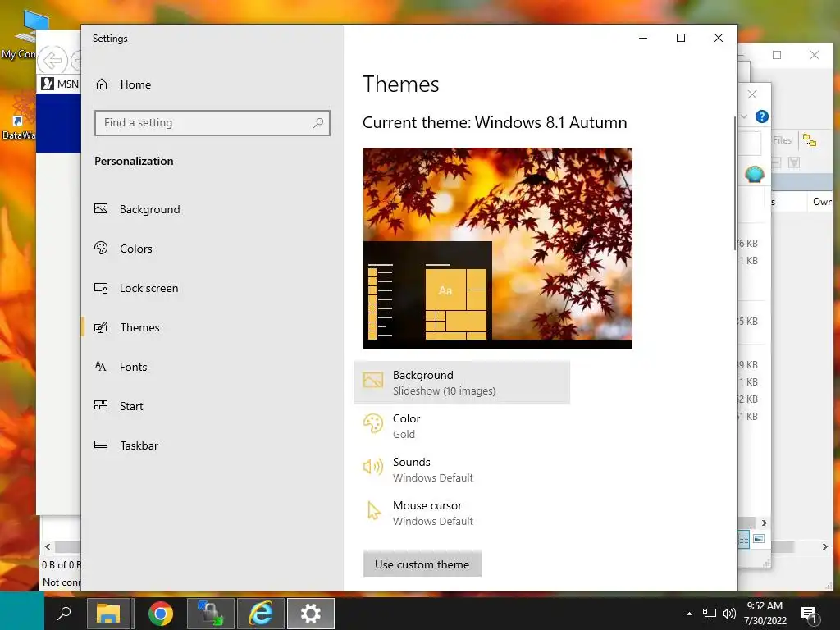Click the Settings window vertical scrollbar
This screenshot has width=840, height=630.
coord(734,182)
